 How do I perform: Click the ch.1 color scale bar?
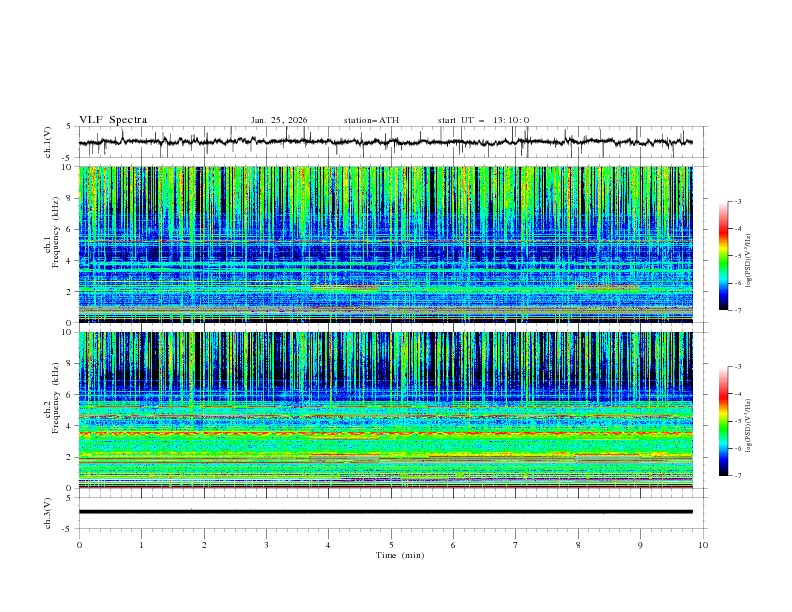(x=724, y=256)
